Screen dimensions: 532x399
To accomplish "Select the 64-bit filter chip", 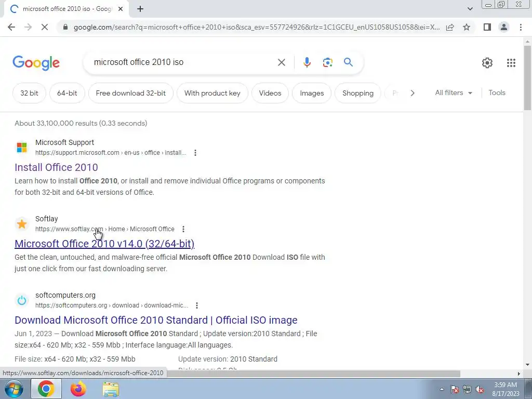I will click(67, 93).
